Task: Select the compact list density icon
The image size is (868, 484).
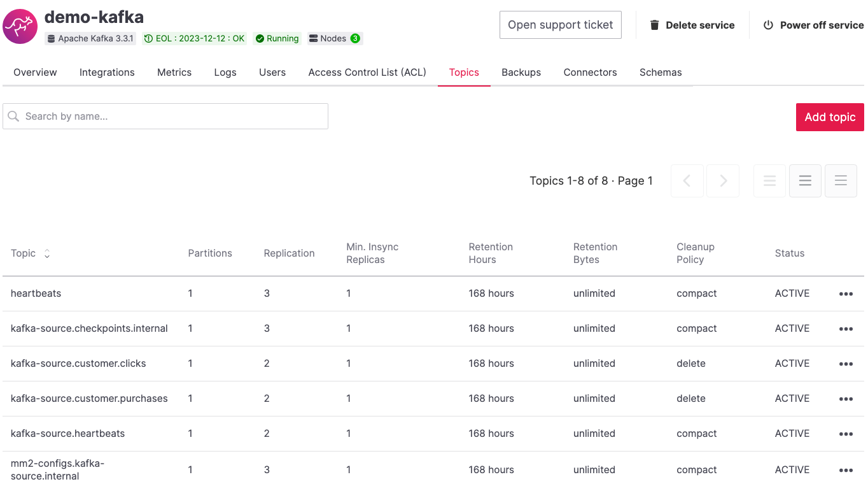Action: tap(769, 180)
